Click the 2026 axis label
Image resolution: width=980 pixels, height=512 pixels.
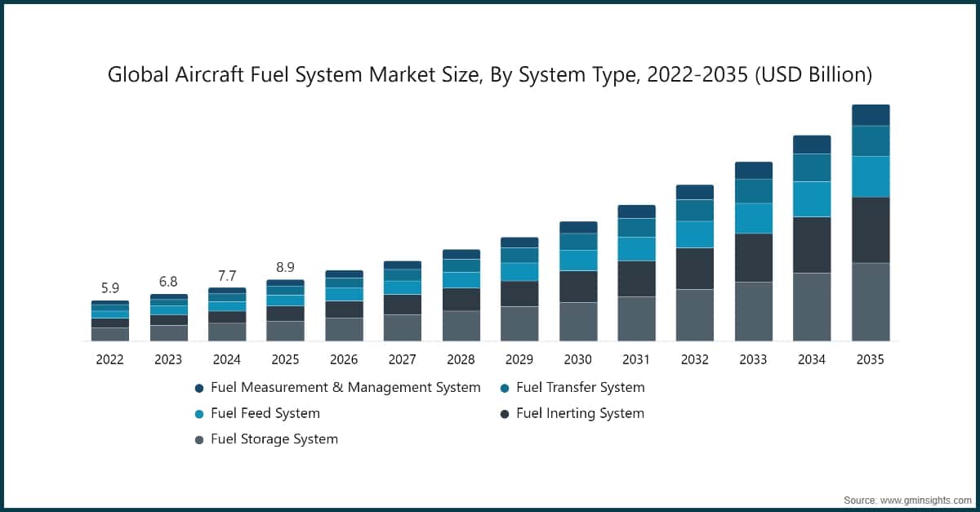pyautogui.click(x=344, y=359)
